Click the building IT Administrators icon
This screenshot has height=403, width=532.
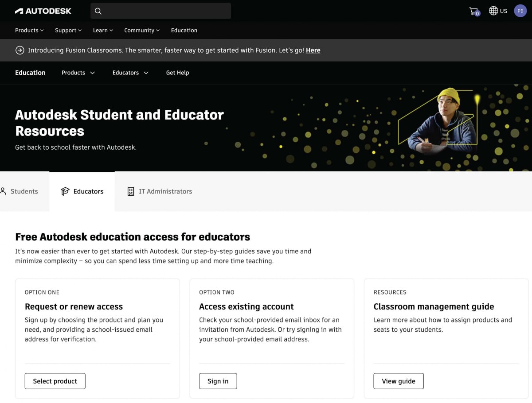131,191
